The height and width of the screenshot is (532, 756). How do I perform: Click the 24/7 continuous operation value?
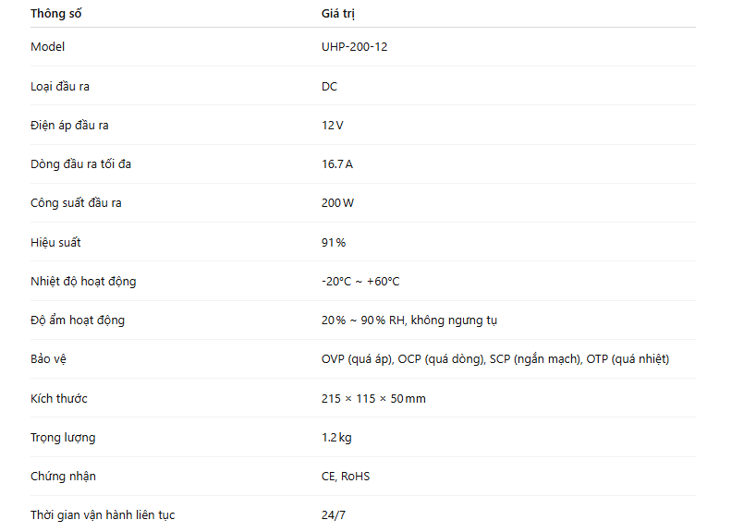pyautogui.click(x=334, y=515)
